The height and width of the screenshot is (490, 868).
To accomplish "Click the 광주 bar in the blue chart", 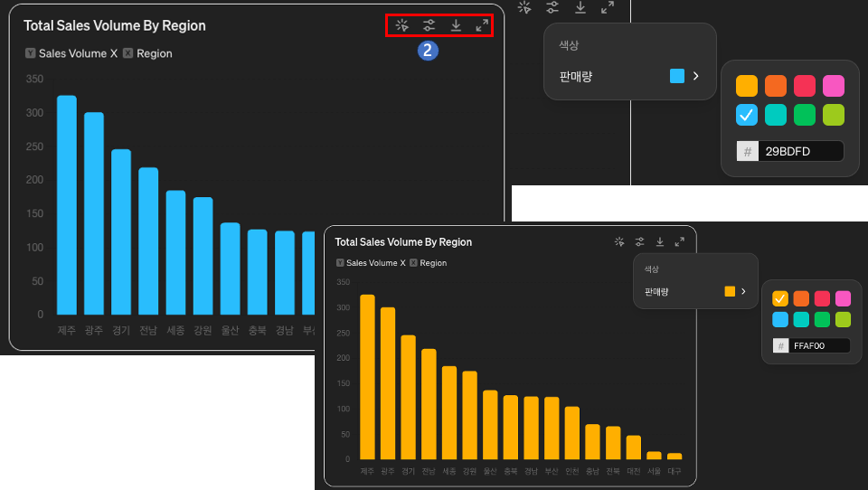I will [x=94, y=213].
